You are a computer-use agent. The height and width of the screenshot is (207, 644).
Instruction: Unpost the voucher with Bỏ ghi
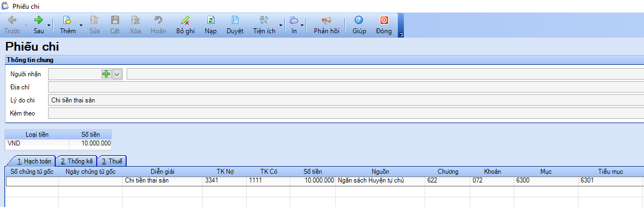pyautogui.click(x=185, y=25)
